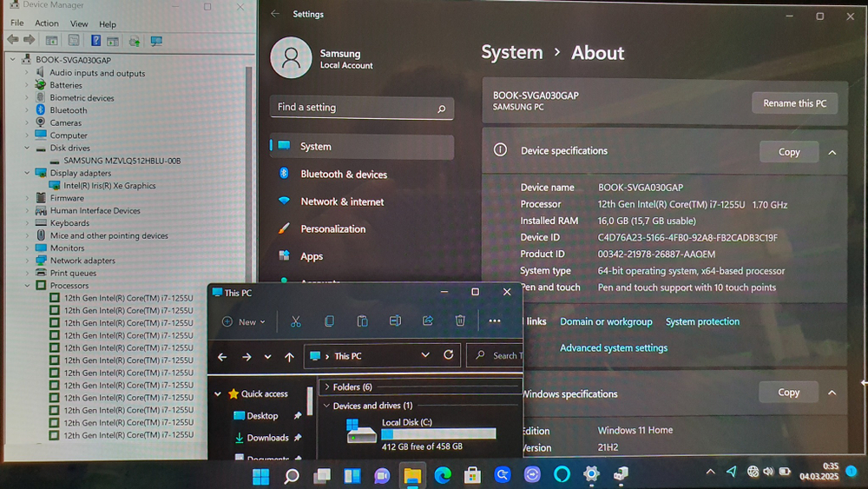Click Update driver icon in Device Manager toolbar
The width and height of the screenshot is (868, 489).
135,41
